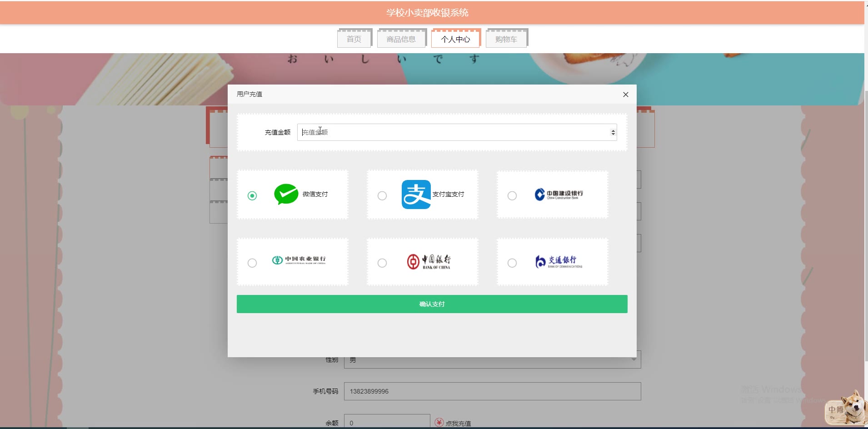The width and height of the screenshot is (868, 429).
Task: Select the WeChat Pay radio button
Action: click(252, 195)
